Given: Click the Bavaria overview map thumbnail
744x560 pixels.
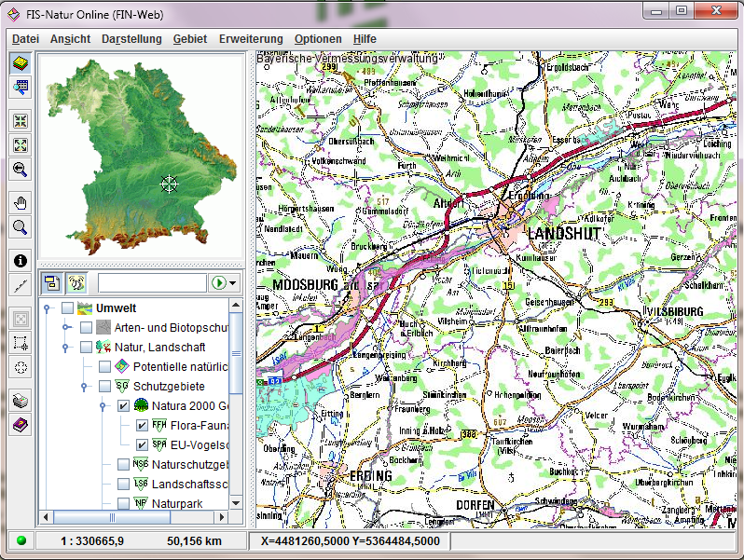Looking at the screenshot, I should (x=140, y=156).
